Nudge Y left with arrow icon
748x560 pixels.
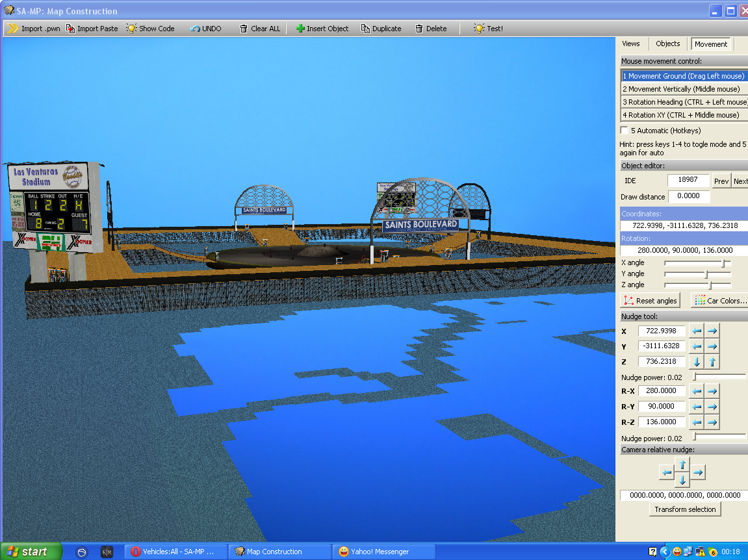point(697,346)
